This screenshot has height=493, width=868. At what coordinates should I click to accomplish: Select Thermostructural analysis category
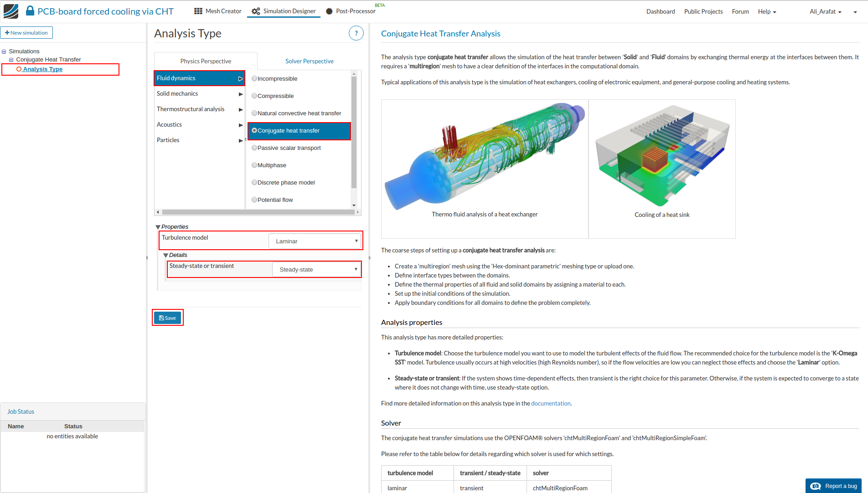[200, 109]
